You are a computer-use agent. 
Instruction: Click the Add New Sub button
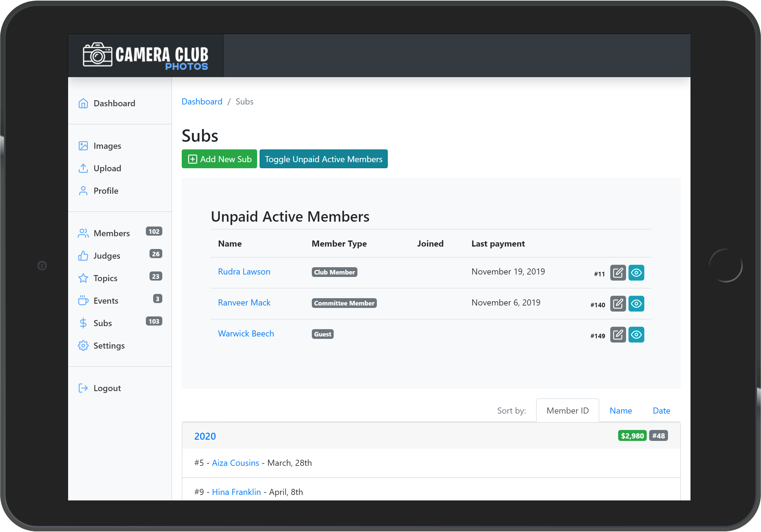[219, 159]
